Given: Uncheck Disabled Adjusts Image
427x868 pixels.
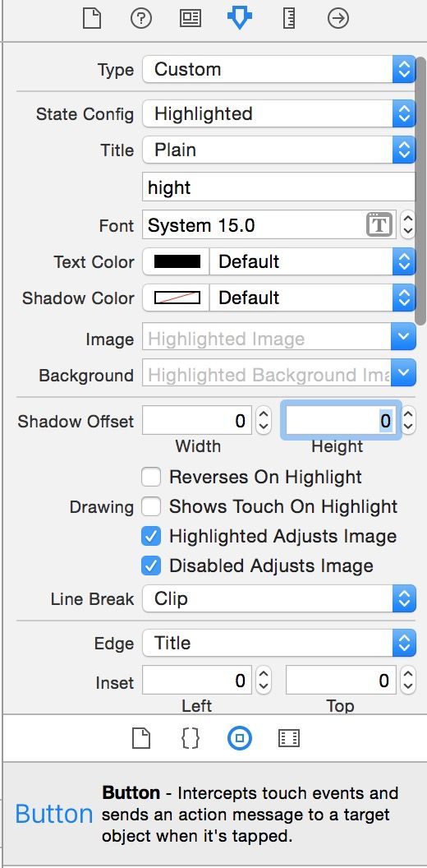Looking at the screenshot, I should coord(151,566).
